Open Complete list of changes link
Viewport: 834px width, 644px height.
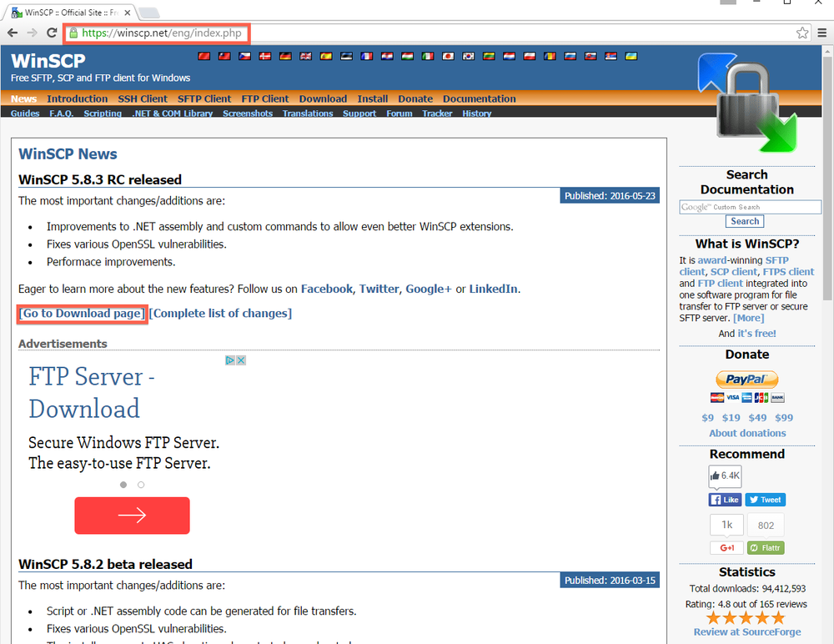click(x=220, y=314)
